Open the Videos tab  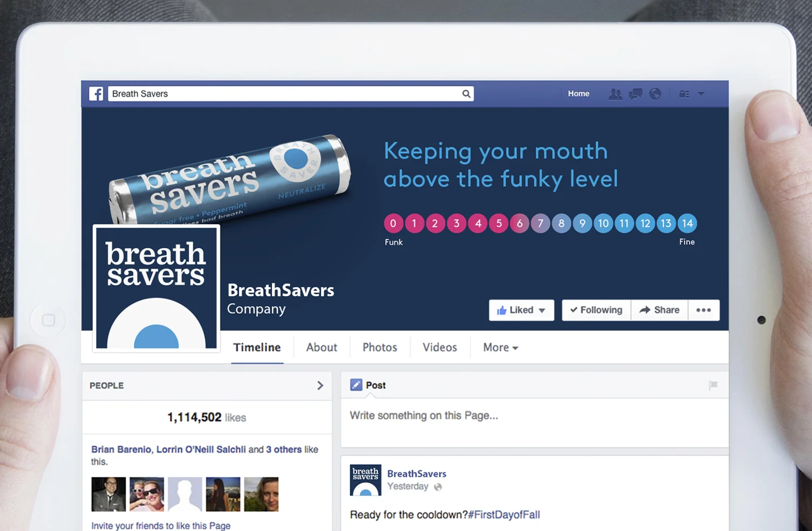pyautogui.click(x=440, y=347)
